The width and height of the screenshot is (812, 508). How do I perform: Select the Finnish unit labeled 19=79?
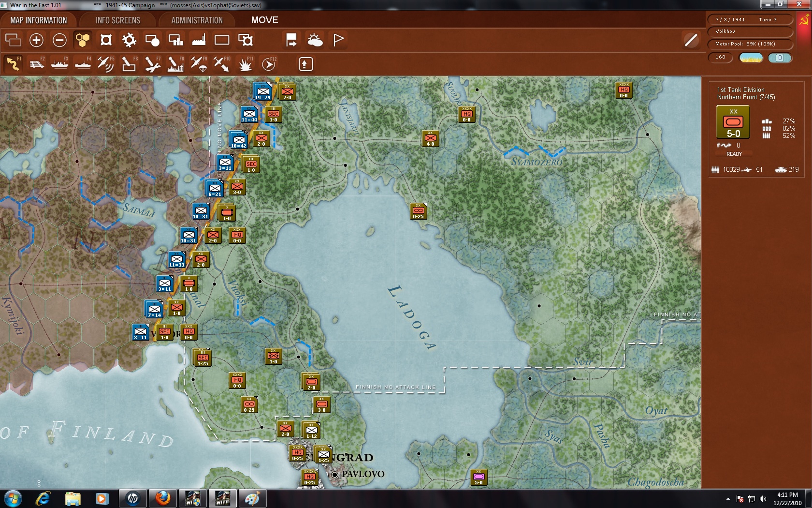coord(263,91)
